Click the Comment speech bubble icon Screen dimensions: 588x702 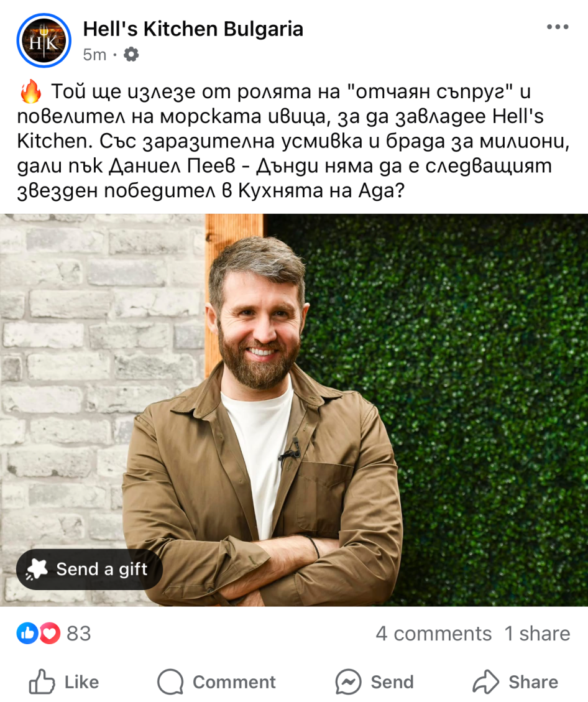170,682
